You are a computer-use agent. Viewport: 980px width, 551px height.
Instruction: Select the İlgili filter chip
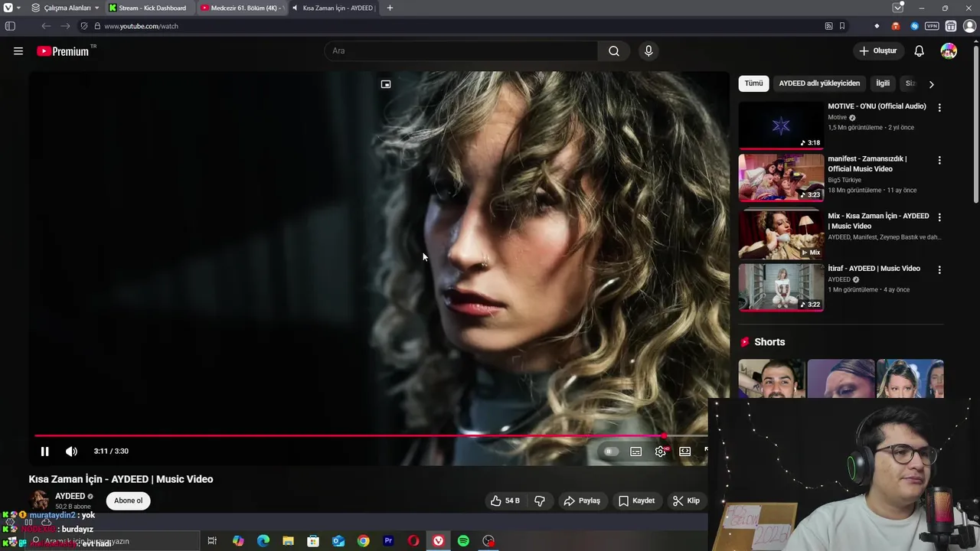883,83
